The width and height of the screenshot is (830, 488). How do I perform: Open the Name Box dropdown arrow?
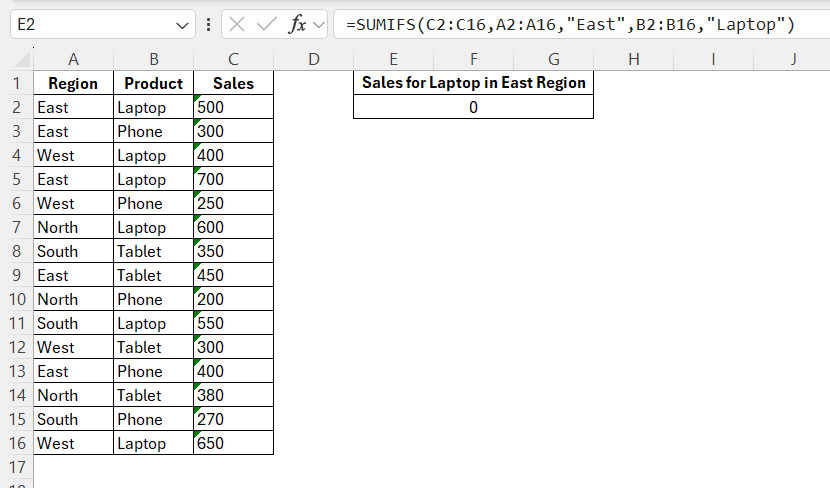(x=183, y=25)
